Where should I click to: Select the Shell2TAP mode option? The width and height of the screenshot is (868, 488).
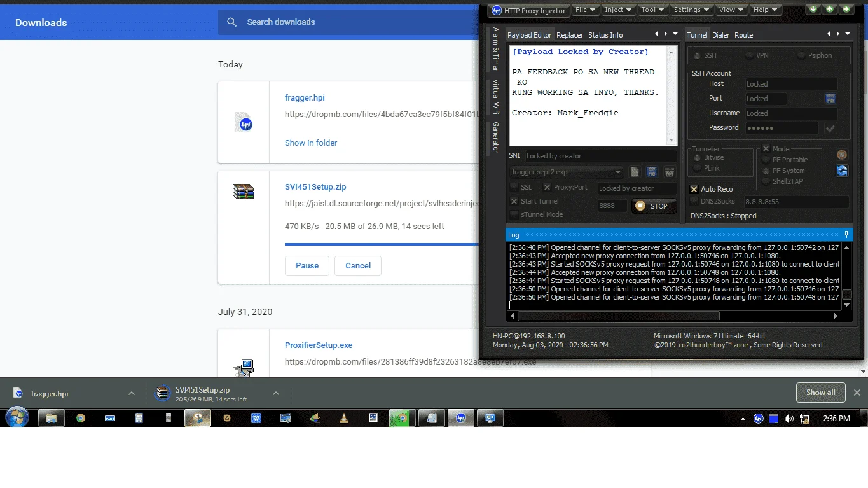click(x=766, y=182)
